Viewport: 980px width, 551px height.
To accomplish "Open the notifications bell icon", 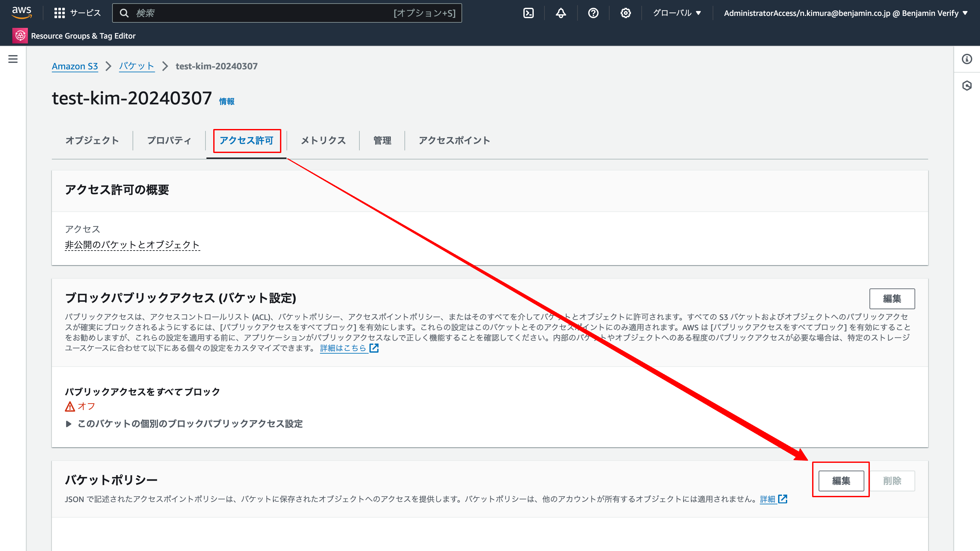I will [x=561, y=13].
